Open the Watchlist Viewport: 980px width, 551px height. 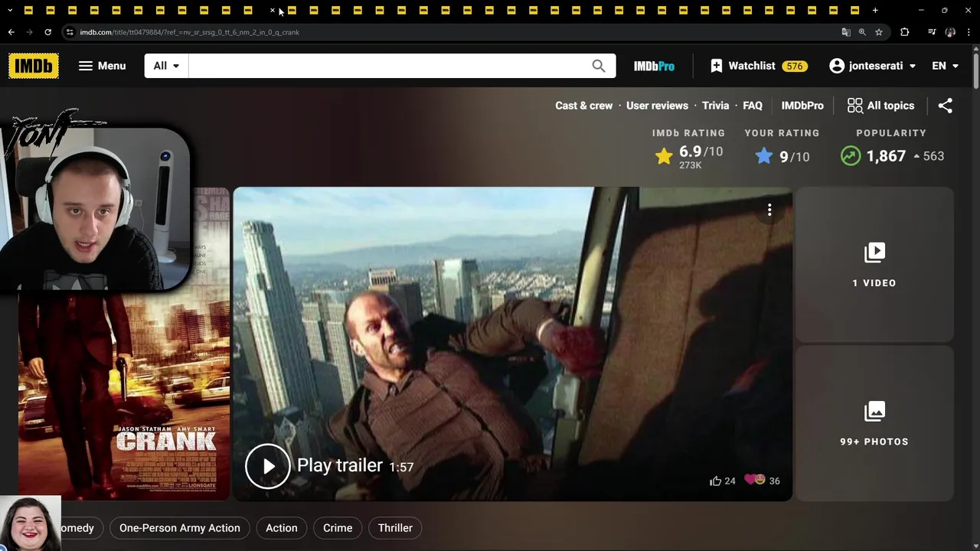[758, 66]
